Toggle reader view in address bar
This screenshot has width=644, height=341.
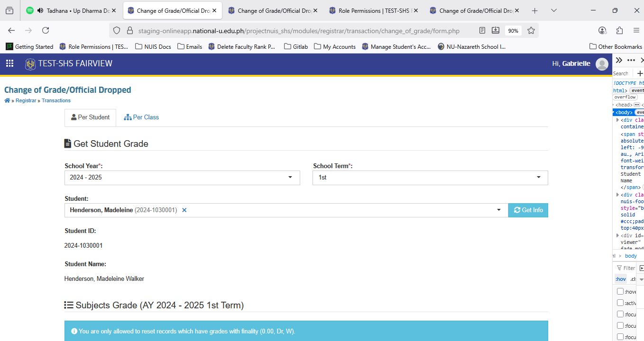(482, 30)
